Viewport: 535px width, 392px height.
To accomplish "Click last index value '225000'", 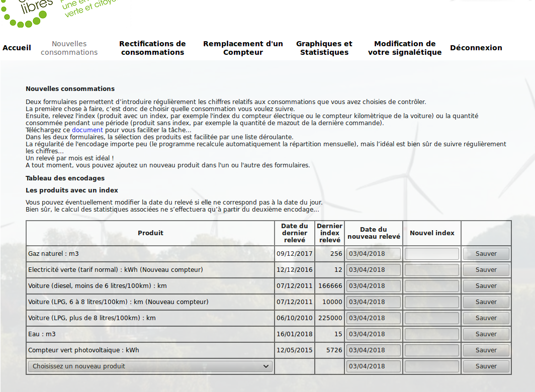I will tap(330, 318).
